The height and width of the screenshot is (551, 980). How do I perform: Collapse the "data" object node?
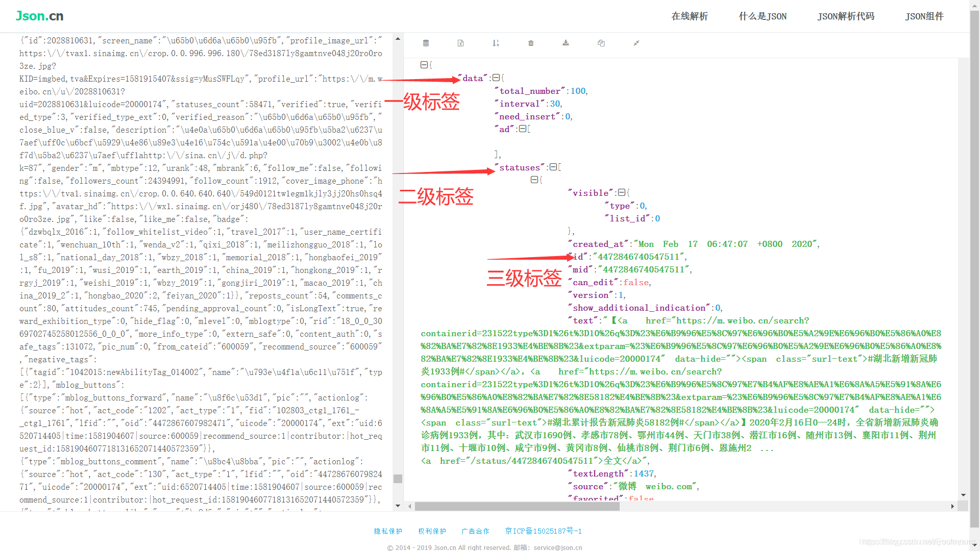pyautogui.click(x=496, y=78)
